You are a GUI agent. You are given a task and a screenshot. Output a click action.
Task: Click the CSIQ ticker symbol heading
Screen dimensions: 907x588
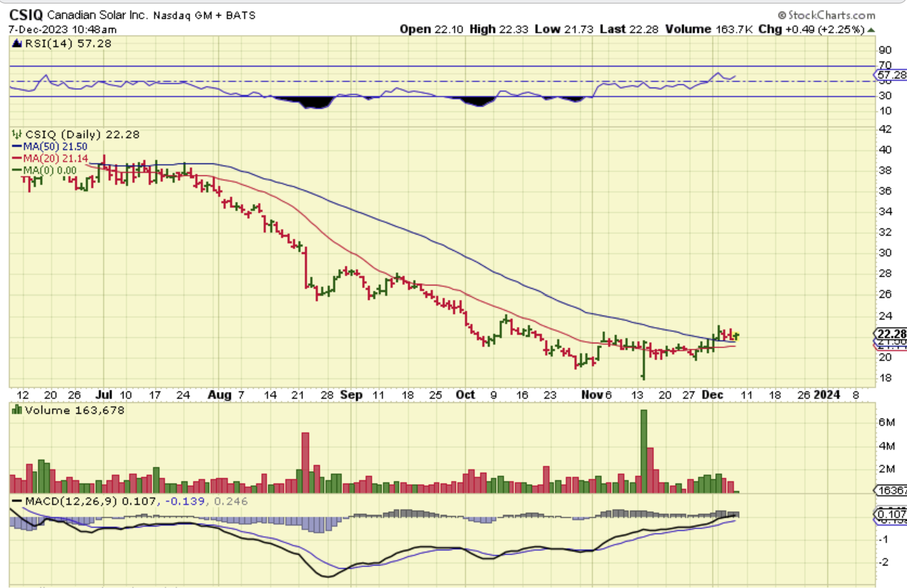coord(26,15)
